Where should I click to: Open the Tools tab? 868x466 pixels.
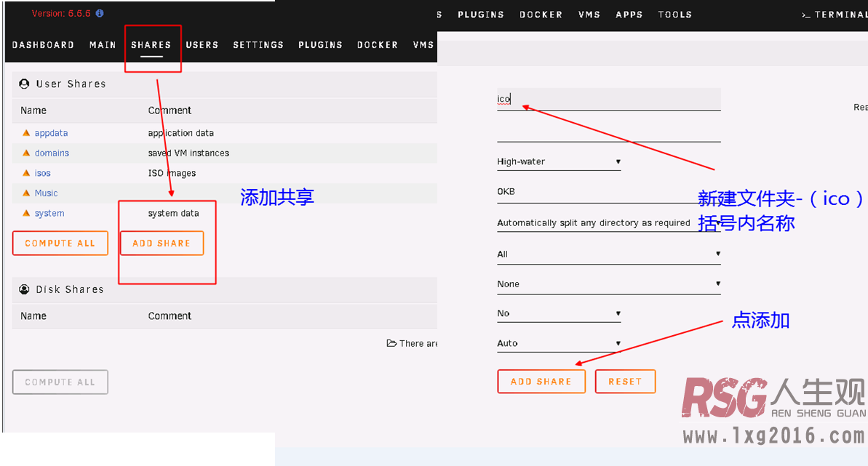674,15
